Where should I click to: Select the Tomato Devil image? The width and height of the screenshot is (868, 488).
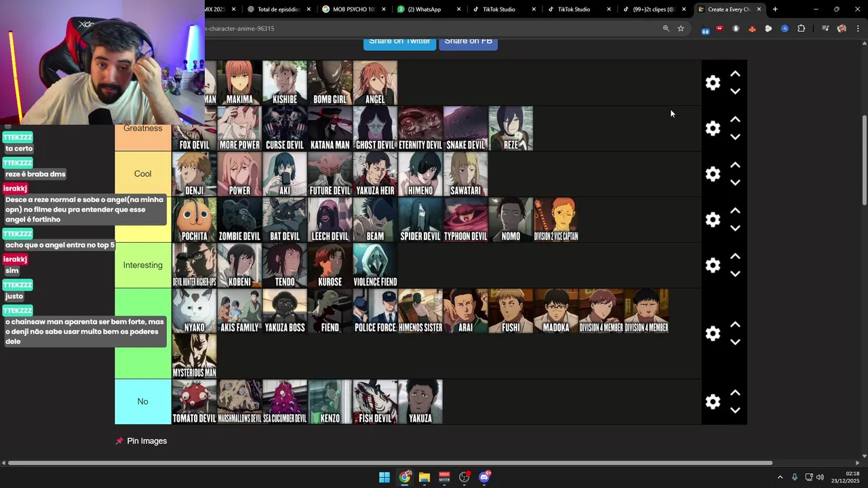pos(194,402)
